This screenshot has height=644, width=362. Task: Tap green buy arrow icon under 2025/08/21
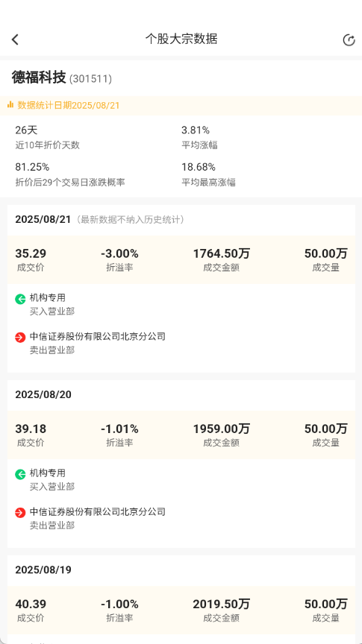(x=20, y=299)
